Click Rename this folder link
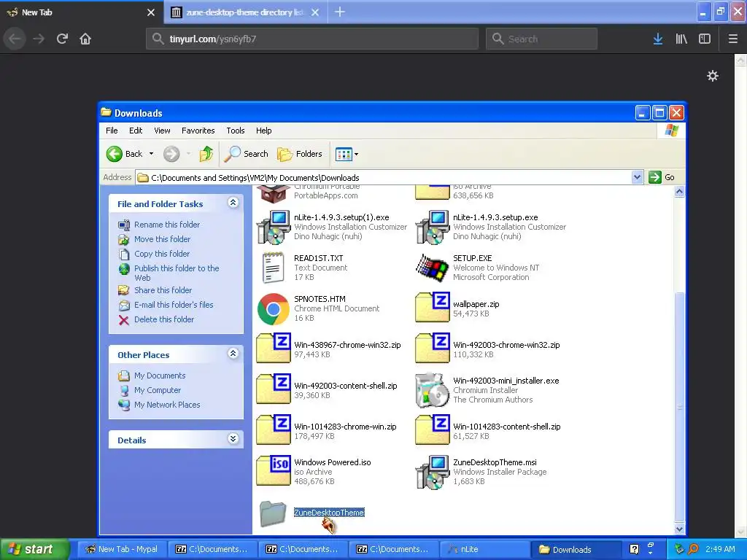This screenshot has width=747, height=560. click(167, 225)
